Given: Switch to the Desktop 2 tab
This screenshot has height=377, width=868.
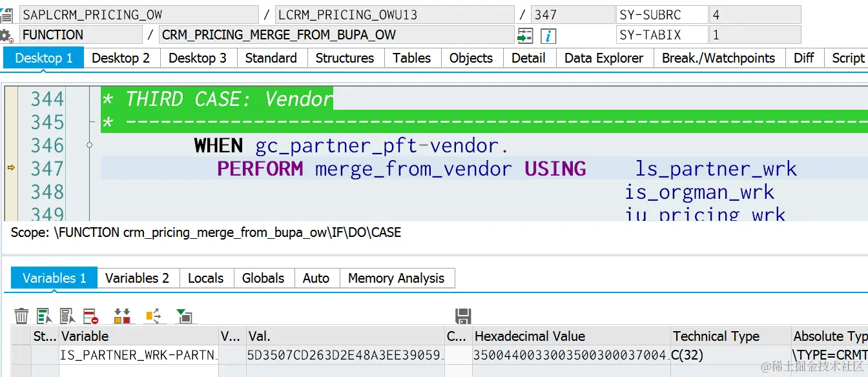Looking at the screenshot, I should 121,58.
